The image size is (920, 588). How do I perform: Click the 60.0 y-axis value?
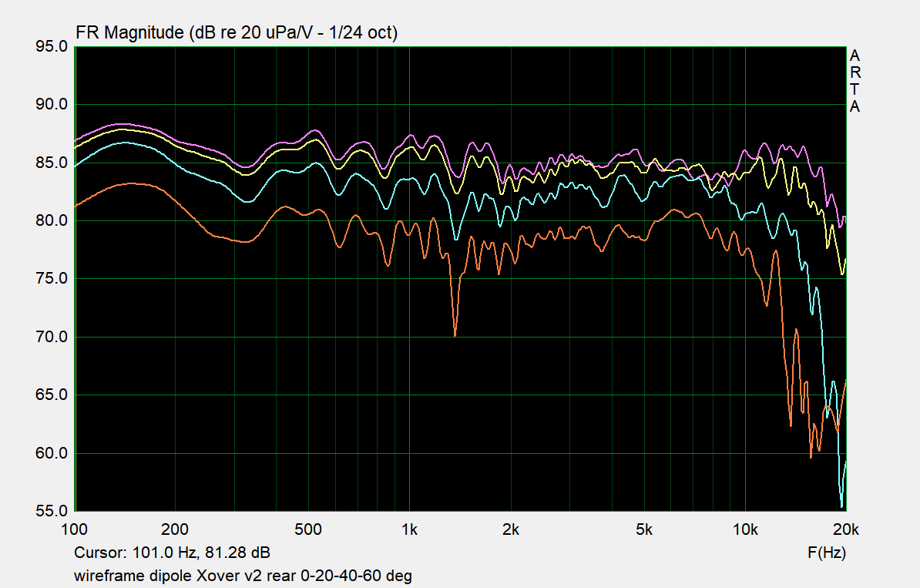(x=52, y=453)
